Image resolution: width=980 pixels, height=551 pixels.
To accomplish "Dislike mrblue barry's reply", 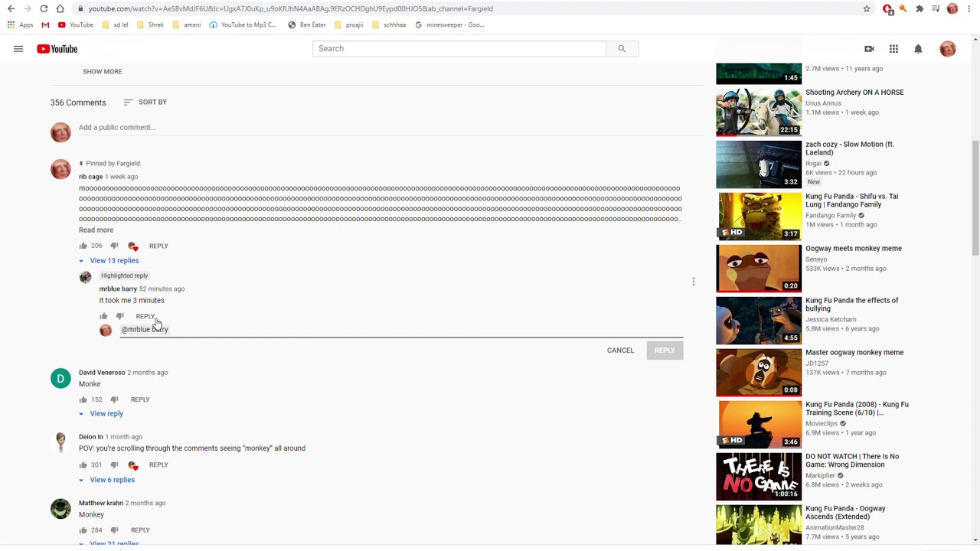I will tap(120, 316).
